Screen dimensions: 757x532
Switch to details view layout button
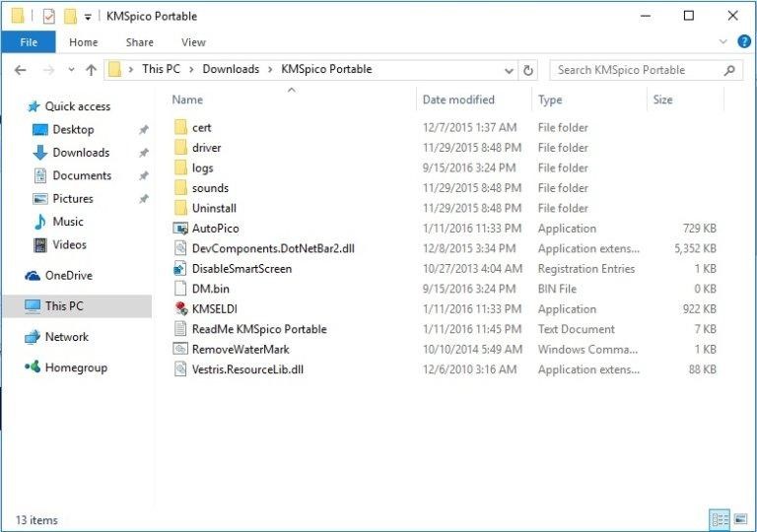point(718,519)
